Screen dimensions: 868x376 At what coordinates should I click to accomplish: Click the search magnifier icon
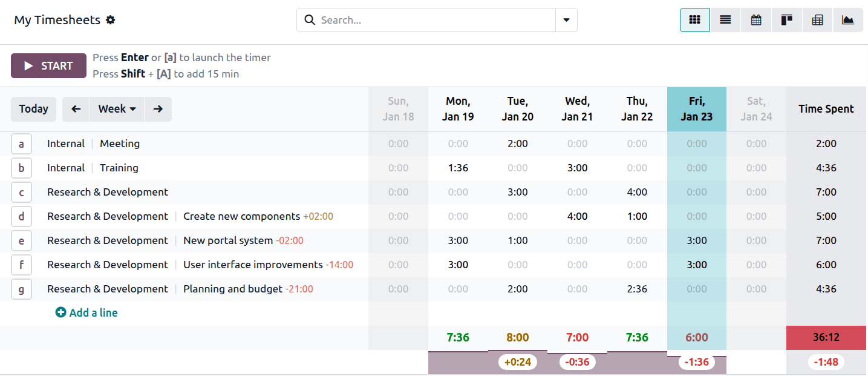tap(310, 19)
